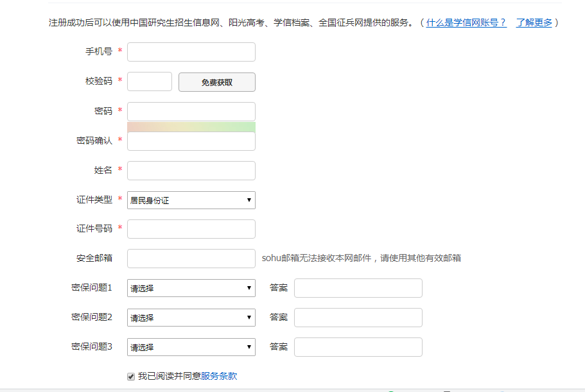Click the password strength color bar
This screenshot has width=585, height=392.
tap(191, 127)
